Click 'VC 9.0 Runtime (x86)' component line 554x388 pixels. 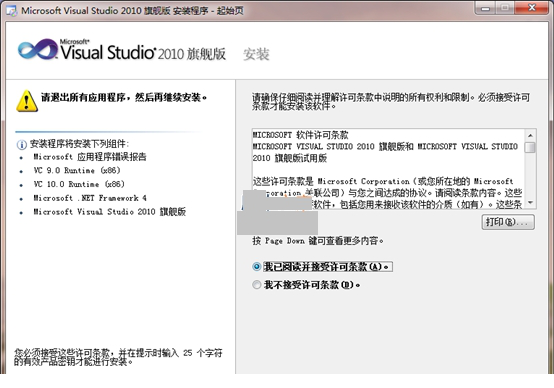click(77, 170)
